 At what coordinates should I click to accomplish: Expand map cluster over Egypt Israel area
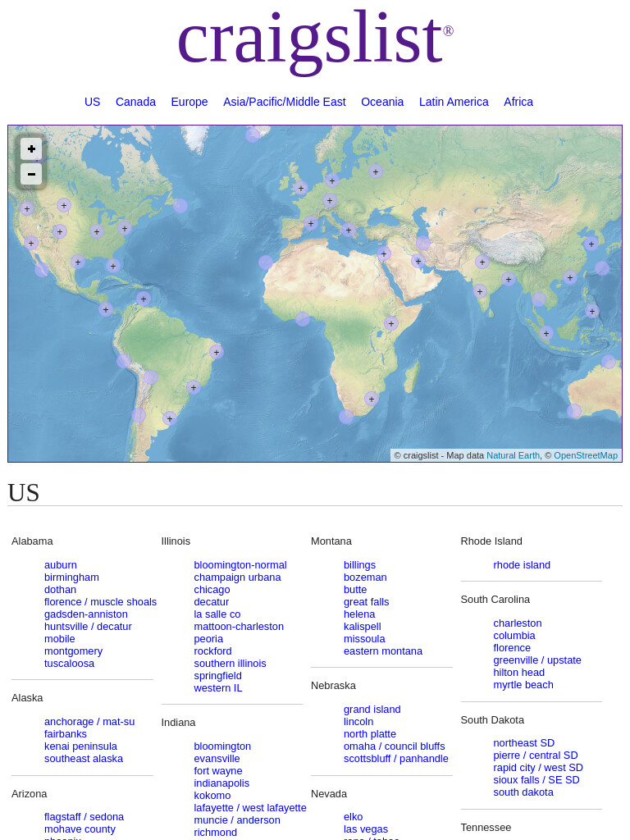[x=384, y=253]
